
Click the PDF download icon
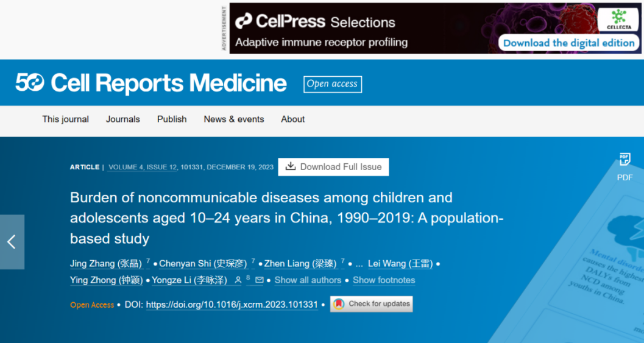pos(625,160)
